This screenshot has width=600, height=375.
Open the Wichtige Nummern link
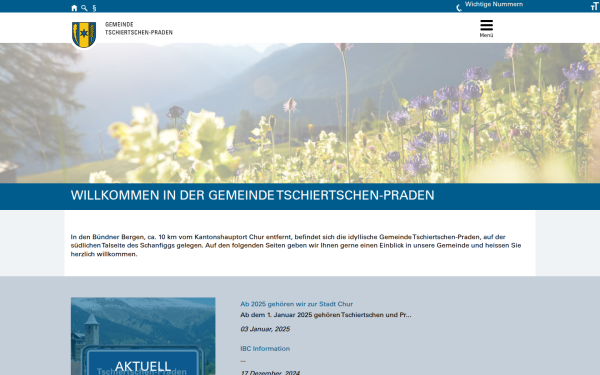(x=494, y=4)
